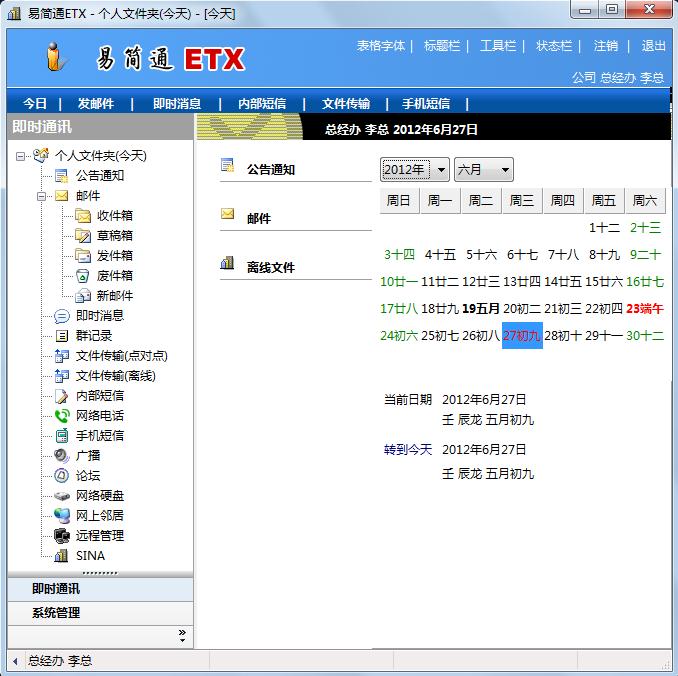Click the 广播 speaker icon
Screen dimensions: 678x676
coord(61,455)
